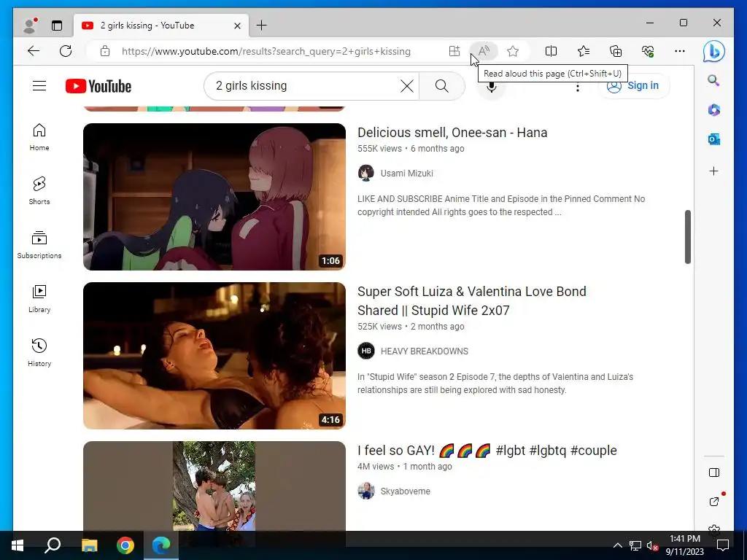Open the Favorites list icon

point(583,51)
